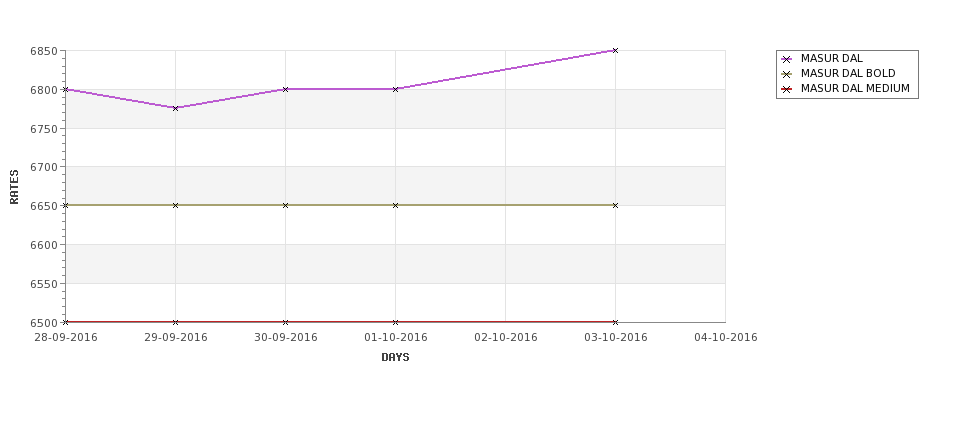This screenshot has height=429, width=975.
Task: Click the MASUR DAL BOLD legend marker
Action: (787, 74)
